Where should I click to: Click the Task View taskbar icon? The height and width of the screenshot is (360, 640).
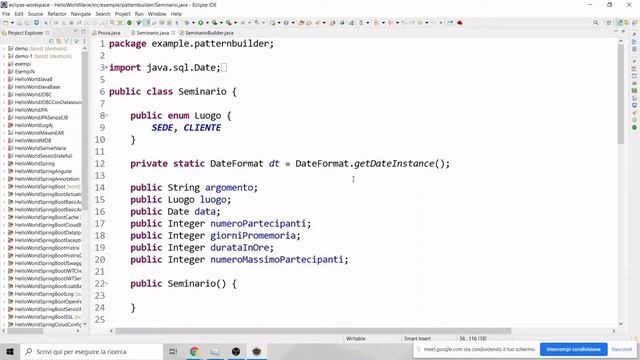pyautogui.click(x=173, y=351)
